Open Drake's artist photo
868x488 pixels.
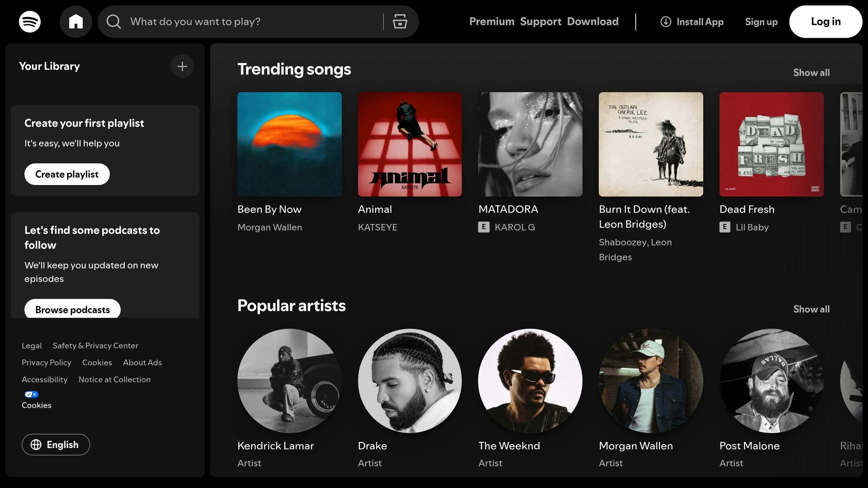[x=410, y=381]
